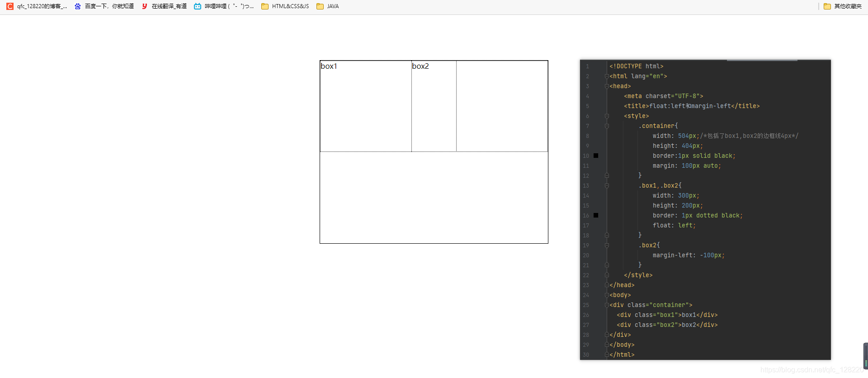The height and width of the screenshot is (378, 868).
Task: Collapse the <body> block fold marker
Action: [607, 295]
